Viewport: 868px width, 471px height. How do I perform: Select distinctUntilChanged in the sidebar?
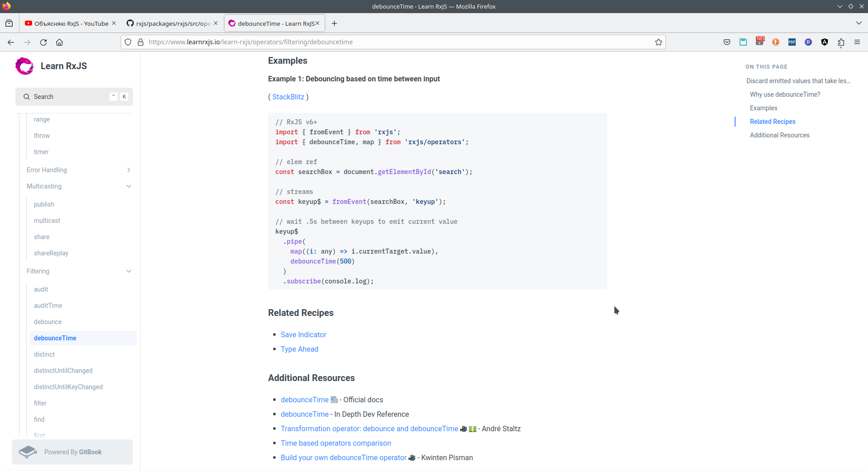click(63, 371)
